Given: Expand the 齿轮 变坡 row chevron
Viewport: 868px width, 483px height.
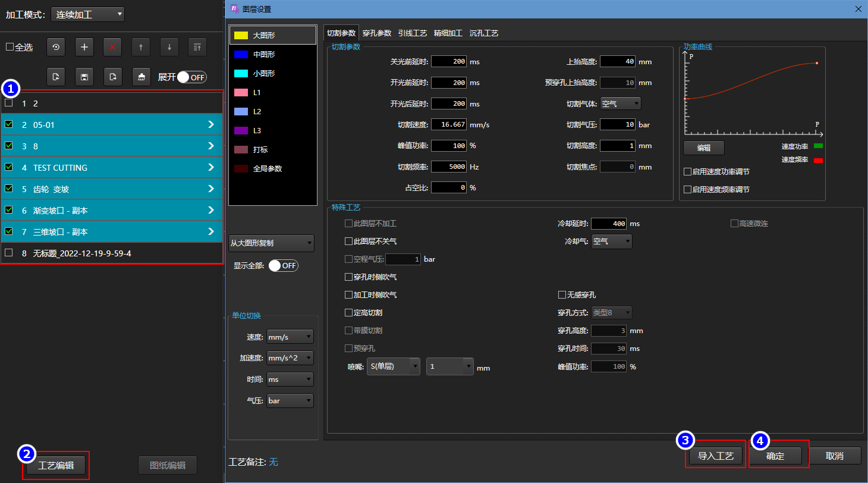Looking at the screenshot, I should tap(211, 189).
